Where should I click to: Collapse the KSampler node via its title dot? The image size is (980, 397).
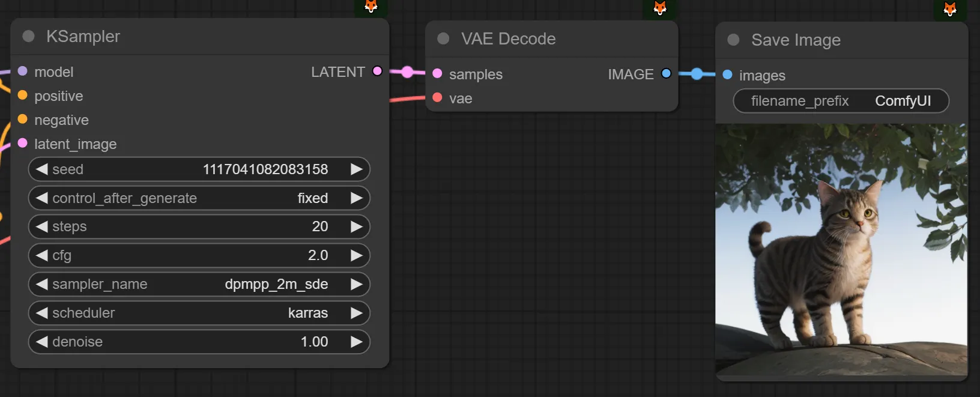(x=28, y=36)
